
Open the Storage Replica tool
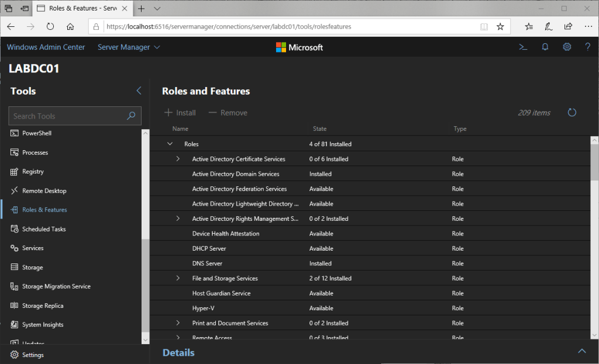[43, 306]
